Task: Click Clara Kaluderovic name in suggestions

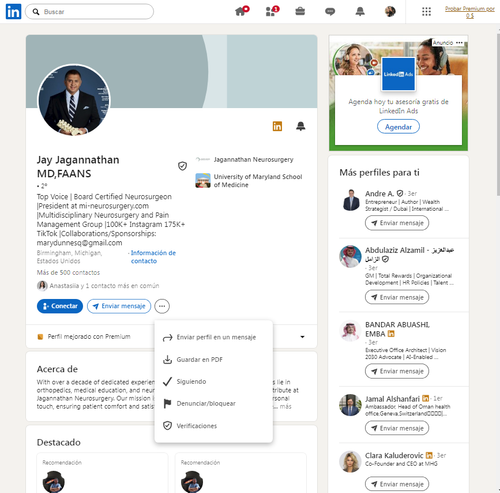Action: click(394, 455)
